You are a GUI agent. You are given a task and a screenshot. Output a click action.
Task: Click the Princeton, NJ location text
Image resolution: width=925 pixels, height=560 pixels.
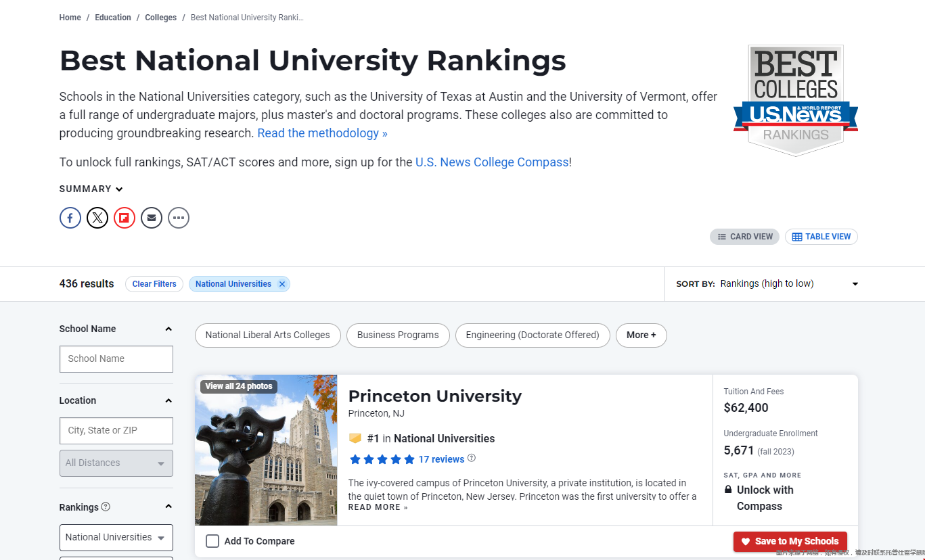pyautogui.click(x=376, y=413)
